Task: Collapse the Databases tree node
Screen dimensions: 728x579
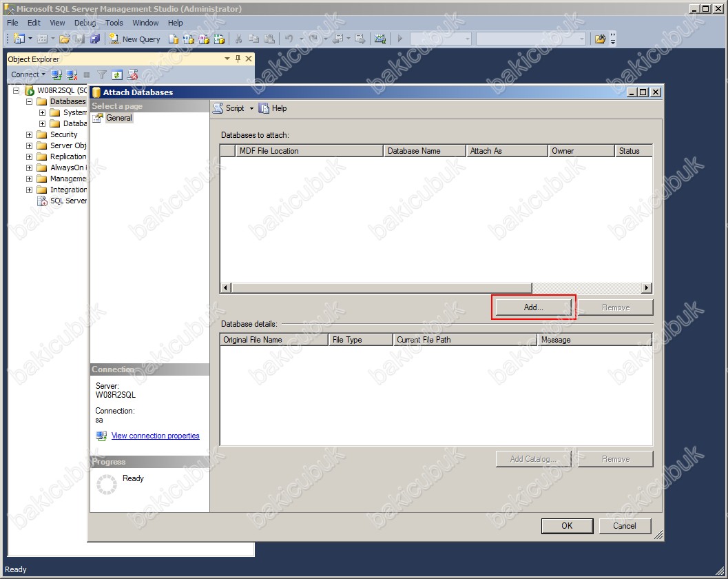Action: click(29, 101)
